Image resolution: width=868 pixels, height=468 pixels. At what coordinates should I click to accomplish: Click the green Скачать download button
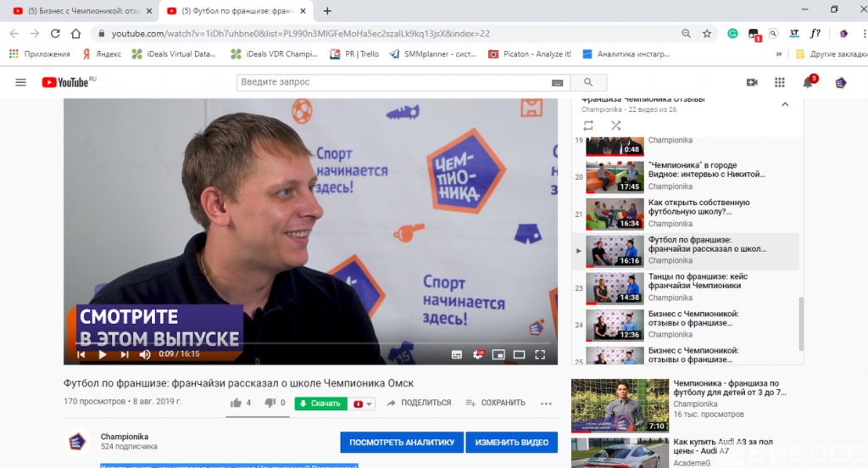(x=320, y=404)
